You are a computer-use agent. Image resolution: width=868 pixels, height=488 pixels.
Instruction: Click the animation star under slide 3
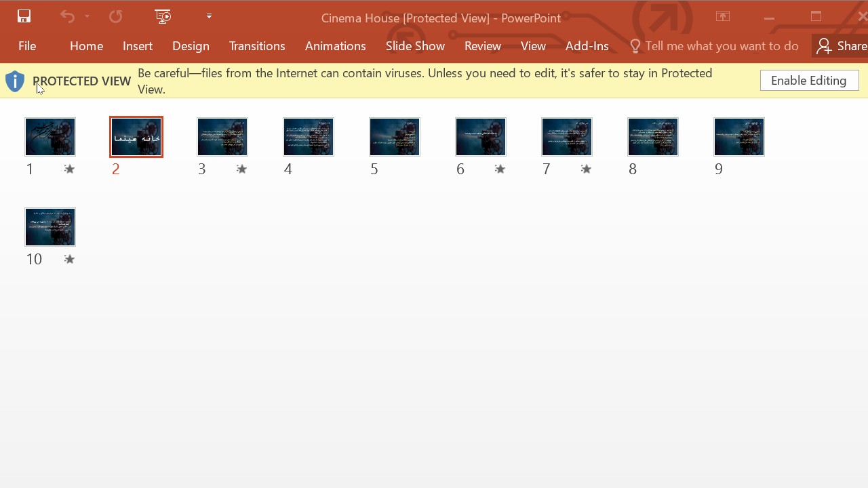[x=241, y=169]
